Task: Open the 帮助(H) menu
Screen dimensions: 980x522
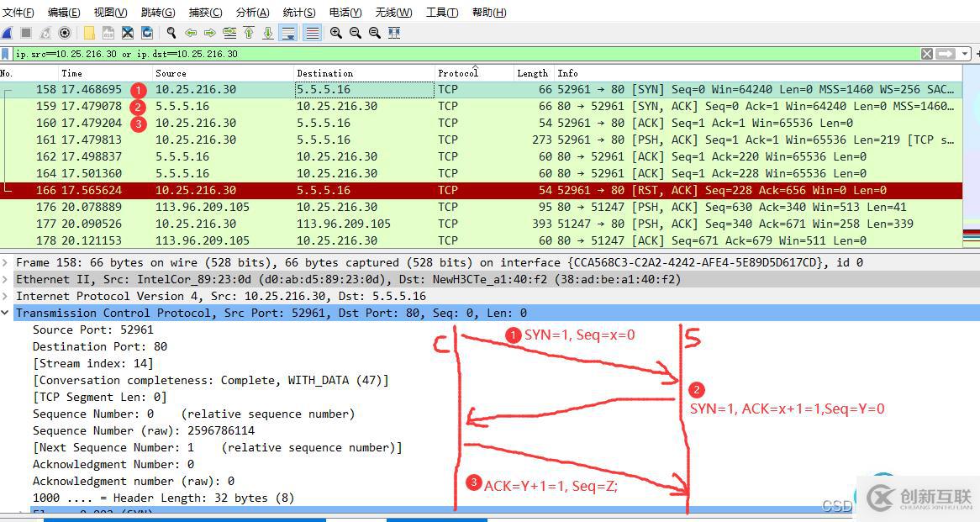Action: [x=489, y=12]
